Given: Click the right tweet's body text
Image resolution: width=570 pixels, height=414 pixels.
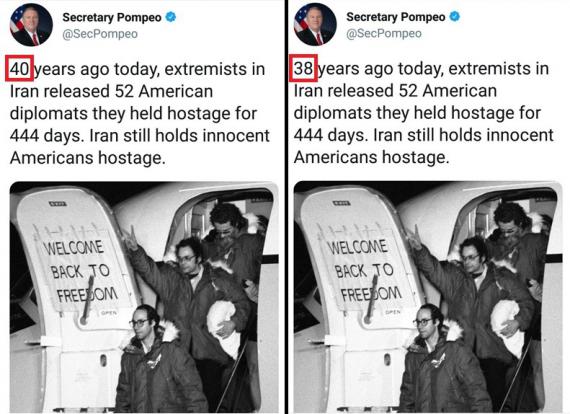Looking at the screenshot, I should pos(424,113).
